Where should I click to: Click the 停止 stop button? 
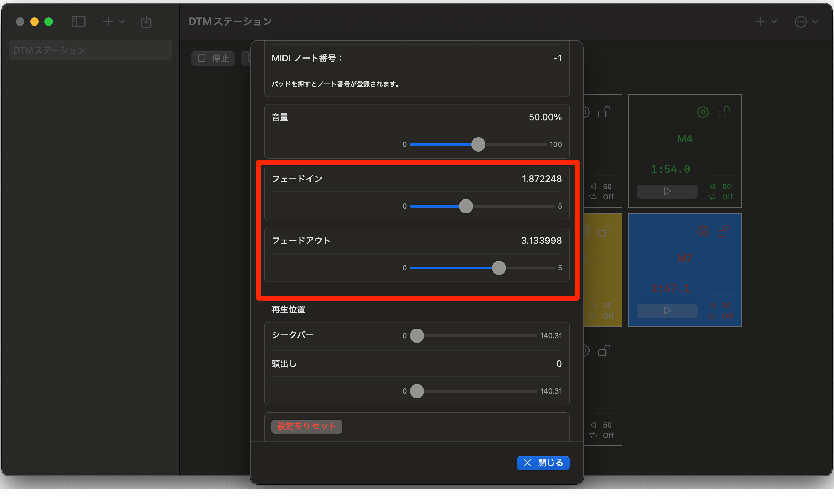[213, 58]
